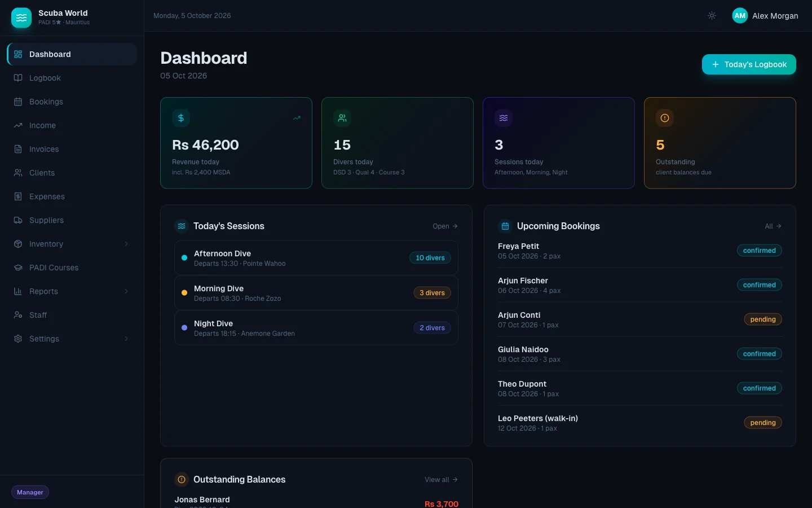Expand the Settings submenu chevron
Image resolution: width=812 pixels, height=508 pixels.
126,339
